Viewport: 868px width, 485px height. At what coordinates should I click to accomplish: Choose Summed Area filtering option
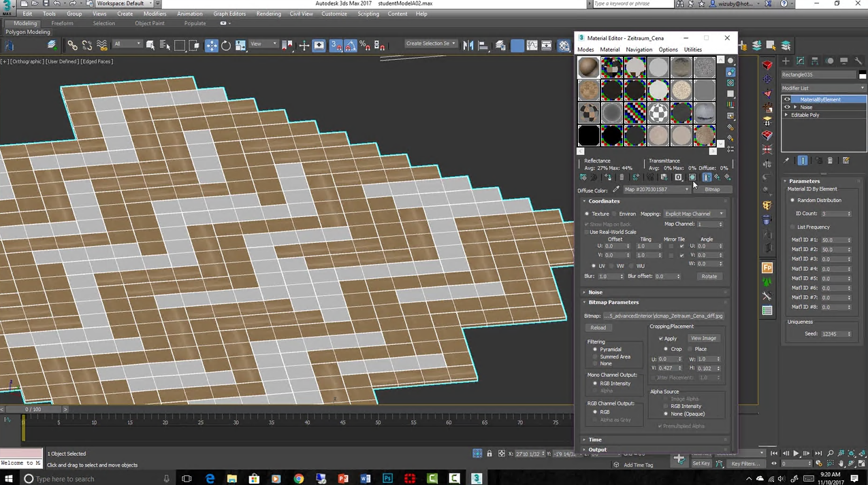[x=595, y=356]
